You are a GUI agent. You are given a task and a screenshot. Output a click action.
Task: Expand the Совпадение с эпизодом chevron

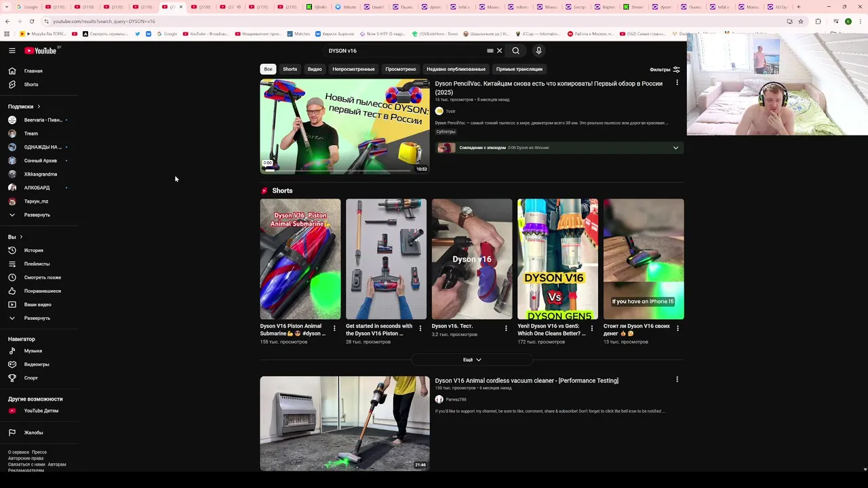[x=675, y=148]
